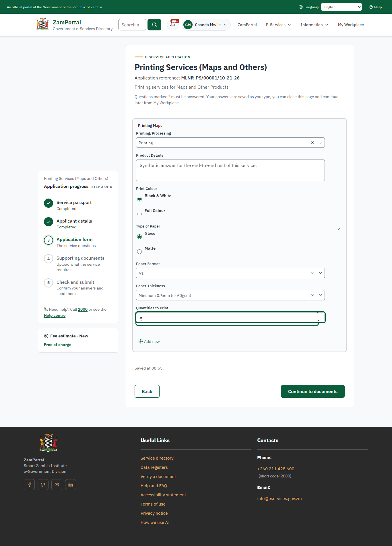Open the ZamPortal nav item
This screenshot has height=546, width=392.
(247, 25)
